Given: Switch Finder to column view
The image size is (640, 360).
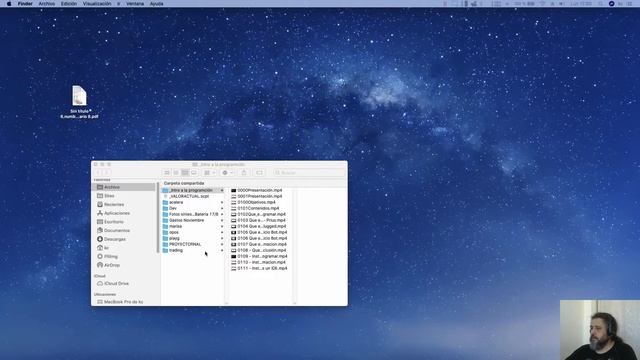Looking at the screenshot, I should (x=185, y=173).
